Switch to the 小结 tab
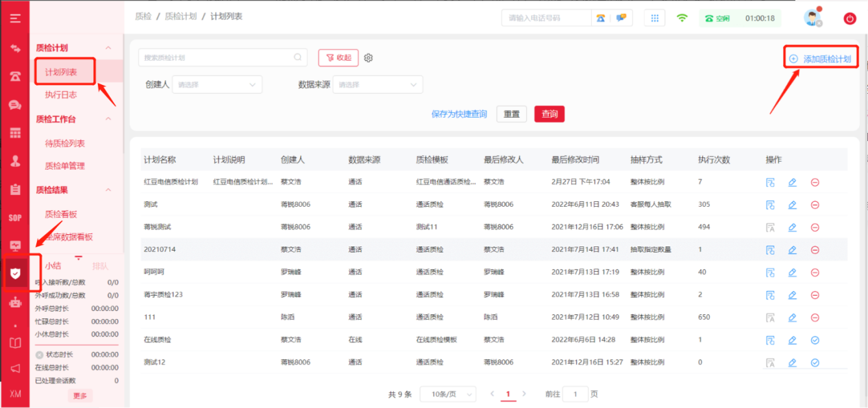 [53, 266]
